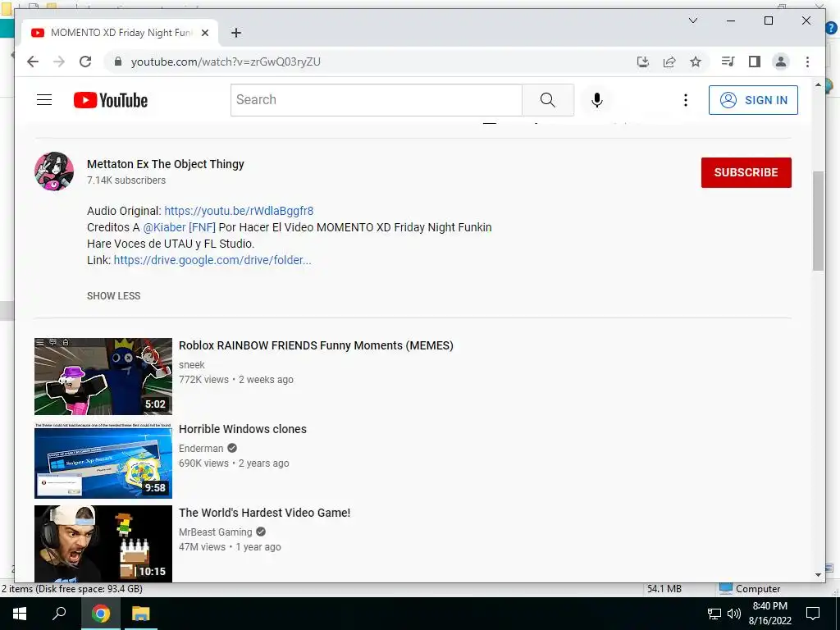Click into the YouTube Search field
Image resolution: width=840 pixels, height=630 pixels.
pos(376,99)
